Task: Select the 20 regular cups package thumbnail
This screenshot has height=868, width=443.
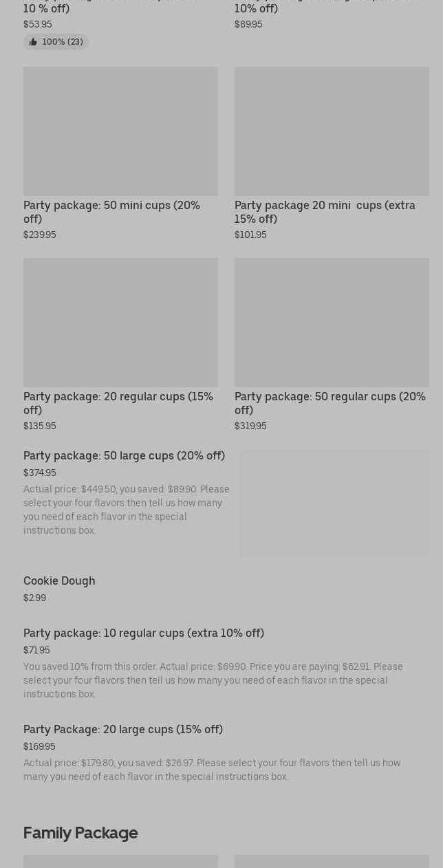Action: click(120, 322)
